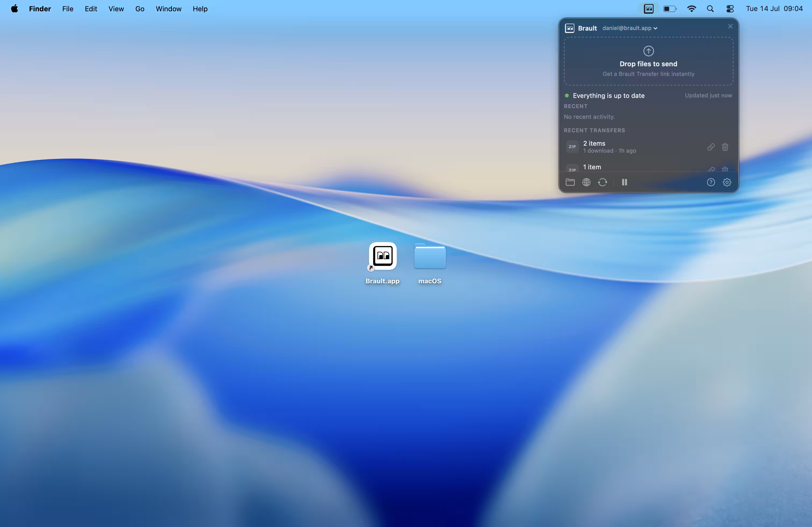This screenshot has width=812, height=527.
Task: Expand the daniel@brault.app account dropdown
Action: click(630, 28)
